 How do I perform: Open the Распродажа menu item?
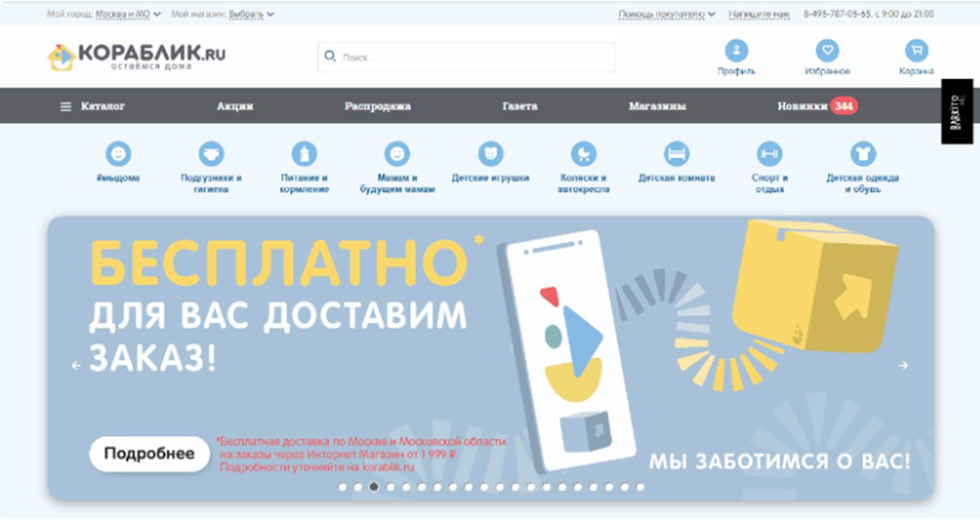(x=377, y=106)
